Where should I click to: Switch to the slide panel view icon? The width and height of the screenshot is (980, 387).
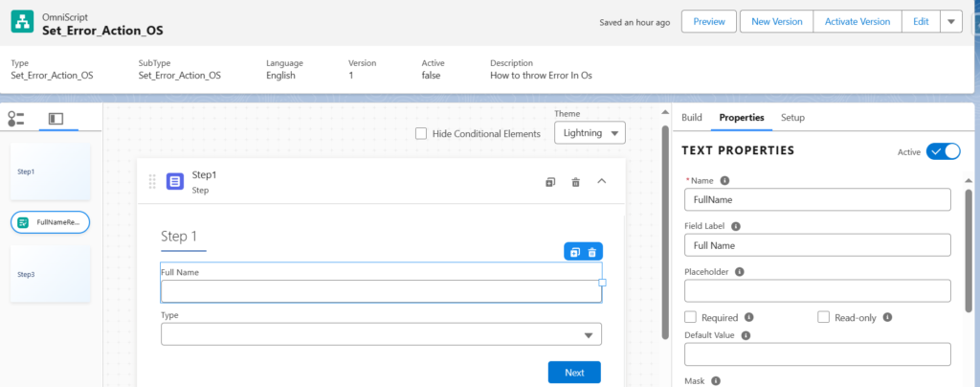(x=56, y=118)
